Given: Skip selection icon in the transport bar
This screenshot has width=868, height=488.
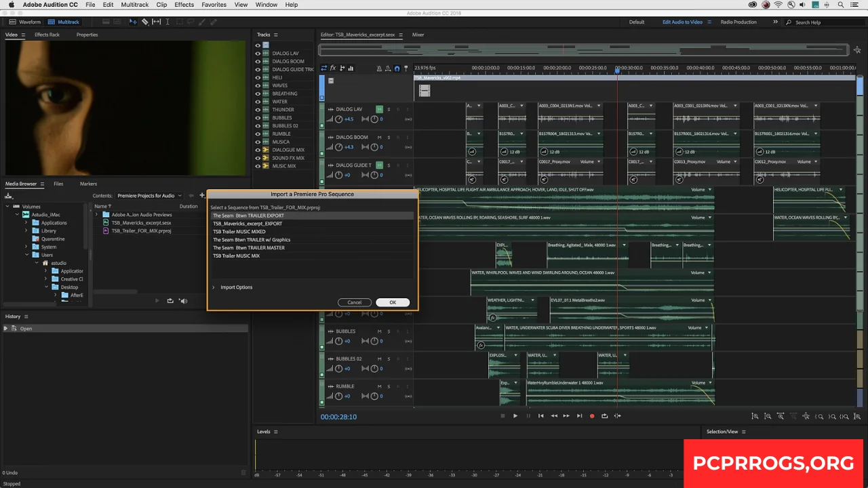Looking at the screenshot, I should pyautogui.click(x=617, y=416).
